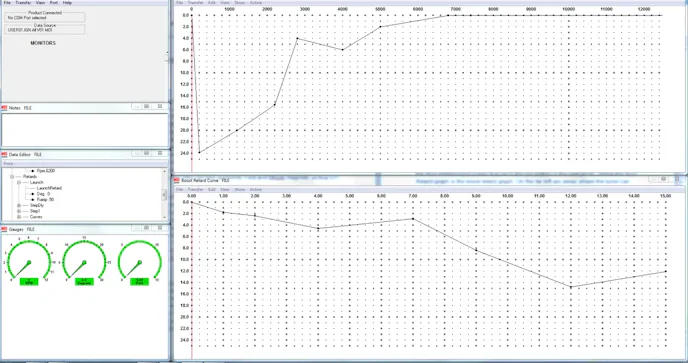Open the main View menu
The height and width of the screenshot is (363, 688).
[40, 3]
